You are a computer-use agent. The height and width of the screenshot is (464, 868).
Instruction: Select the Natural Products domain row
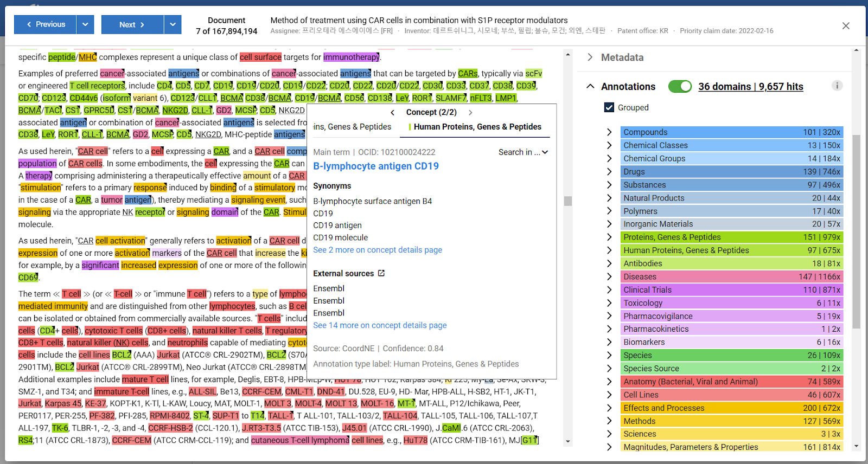(731, 198)
